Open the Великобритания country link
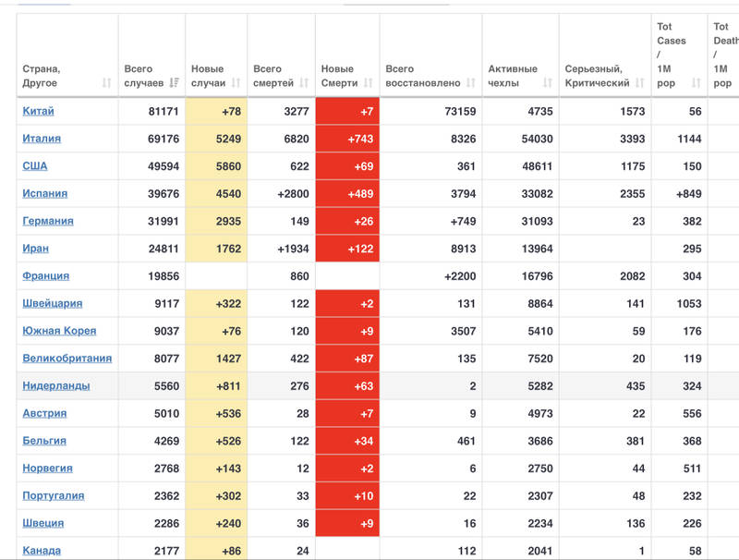 [x=67, y=359]
